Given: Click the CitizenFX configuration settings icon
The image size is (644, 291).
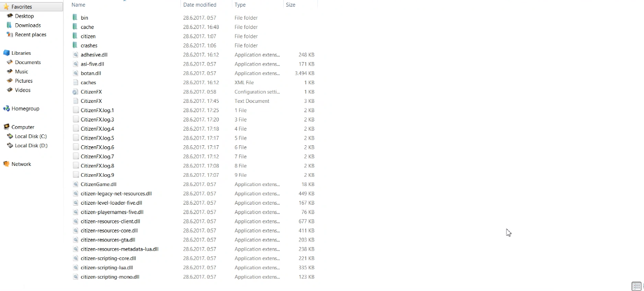Looking at the screenshot, I should click(75, 92).
